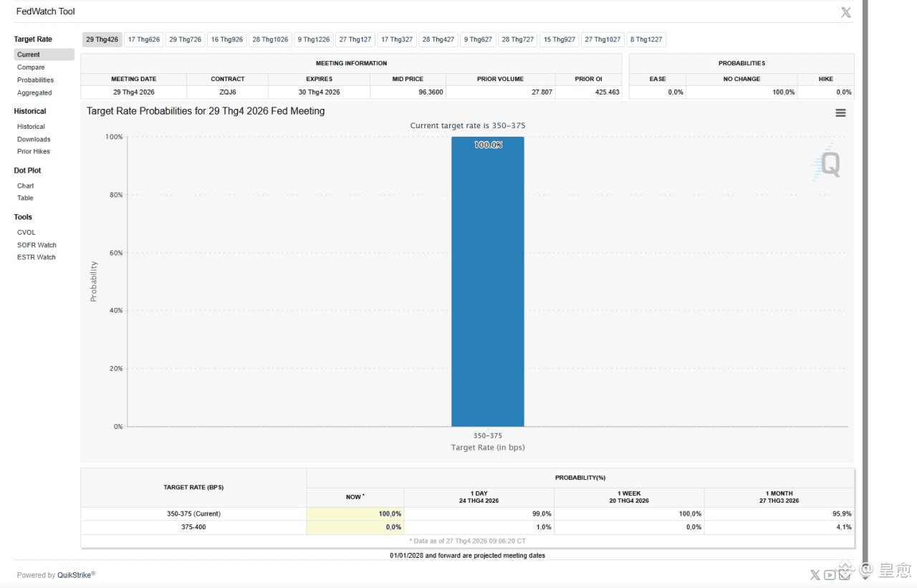Select the 17 Thg626 meeting tab

coord(144,39)
